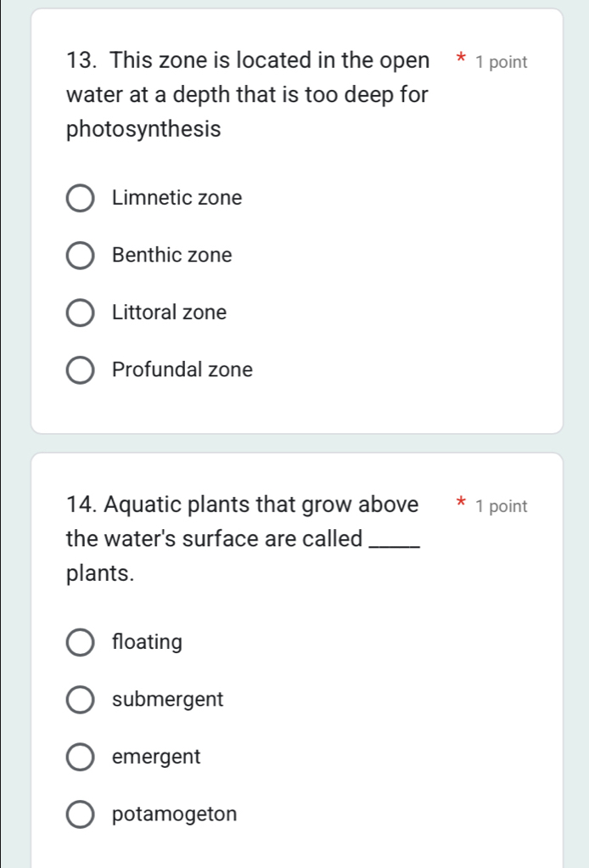Click the "emergent" answer text
Image resolution: width=589 pixels, height=868 pixels.
[x=156, y=757]
